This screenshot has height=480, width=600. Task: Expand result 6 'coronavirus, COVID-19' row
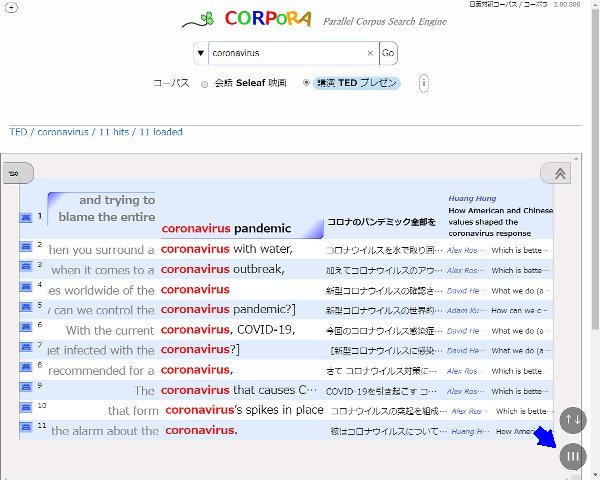click(x=228, y=330)
